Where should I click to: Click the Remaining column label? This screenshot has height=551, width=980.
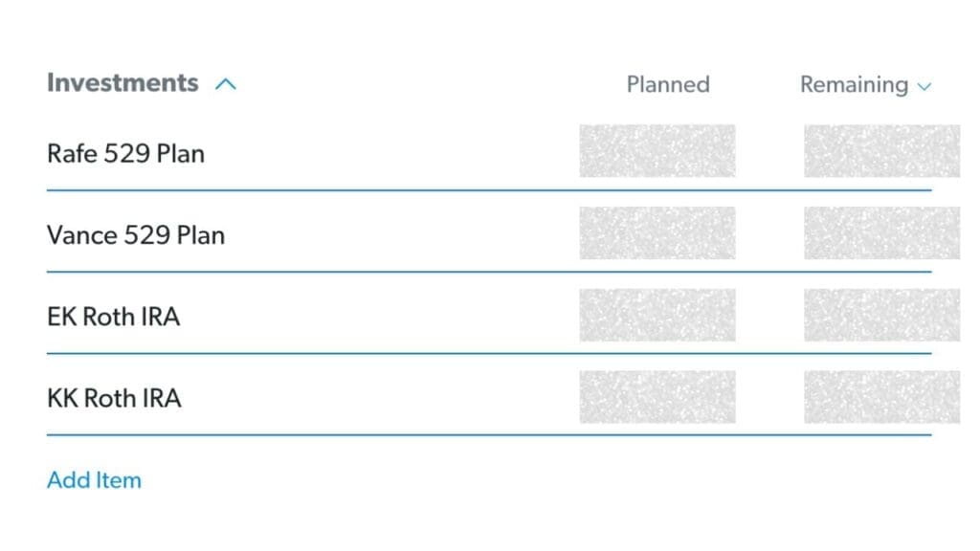tap(854, 84)
